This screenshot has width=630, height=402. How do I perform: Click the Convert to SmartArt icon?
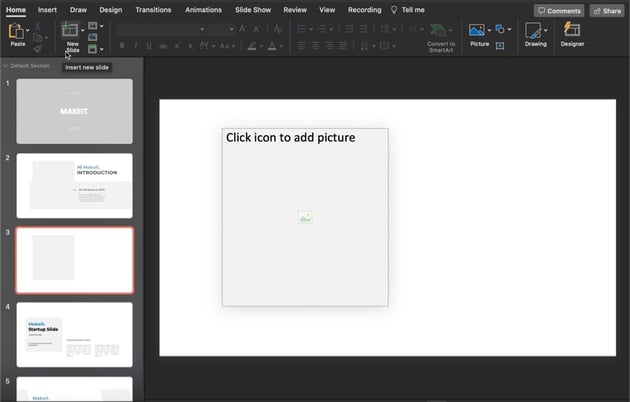click(x=440, y=30)
